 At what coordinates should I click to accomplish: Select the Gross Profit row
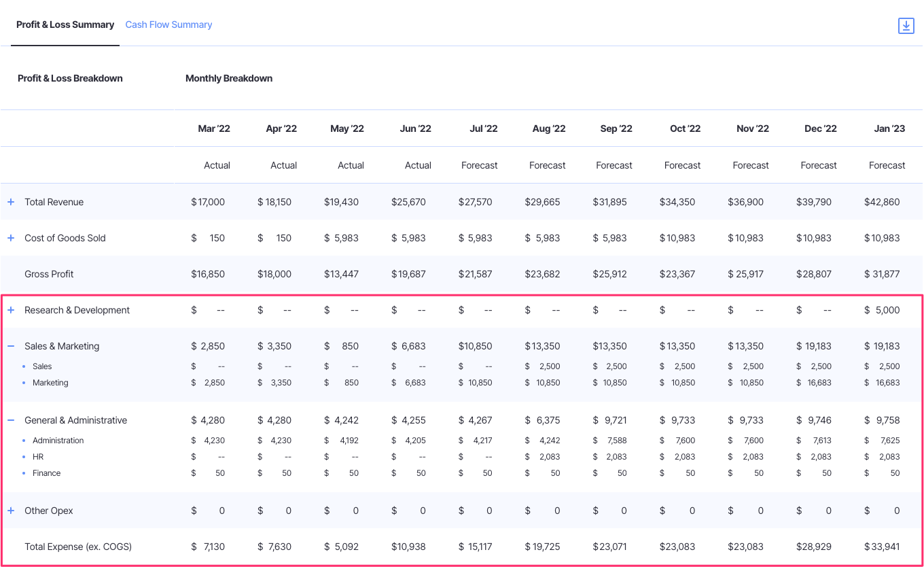coord(49,273)
